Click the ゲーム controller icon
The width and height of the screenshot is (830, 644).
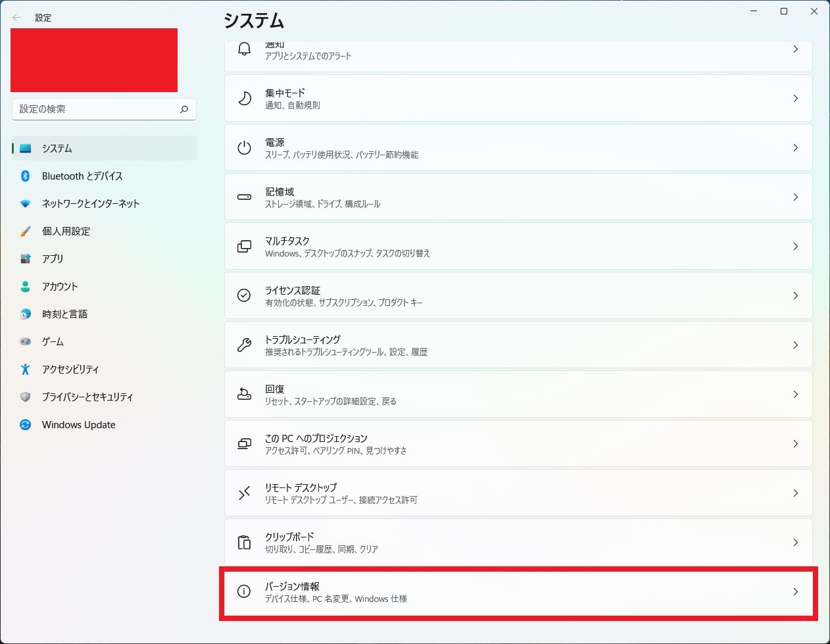[26, 342]
